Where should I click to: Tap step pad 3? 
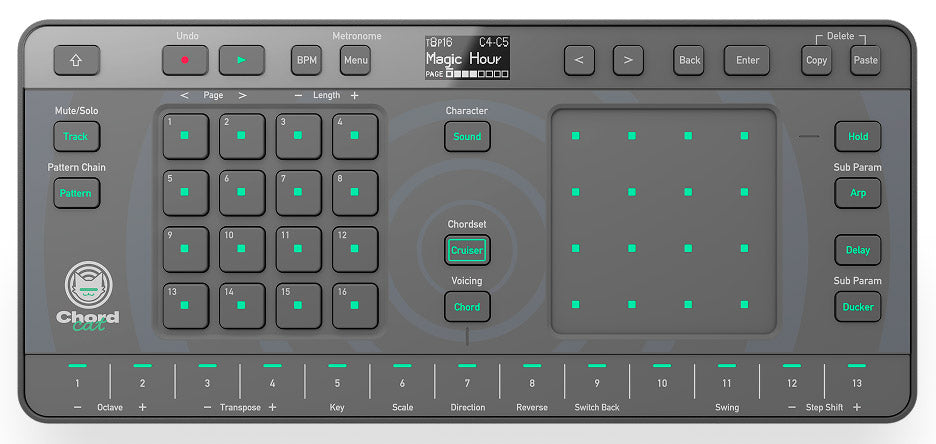pyautogui.click(x=298, y=137)
